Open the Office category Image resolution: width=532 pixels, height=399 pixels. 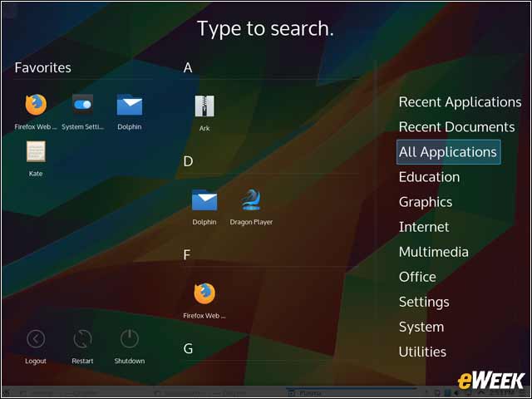click(x=417, y=277)
